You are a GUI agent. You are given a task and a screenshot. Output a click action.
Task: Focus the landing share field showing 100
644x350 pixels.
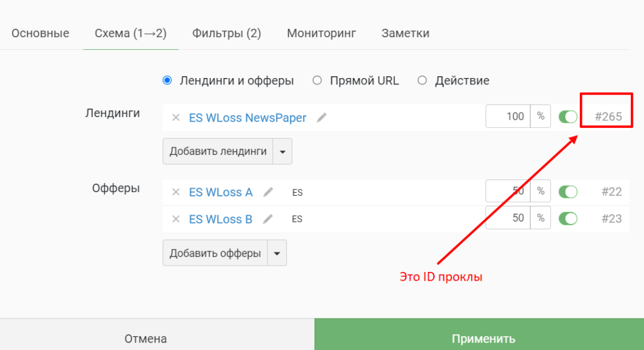[508, 116]
